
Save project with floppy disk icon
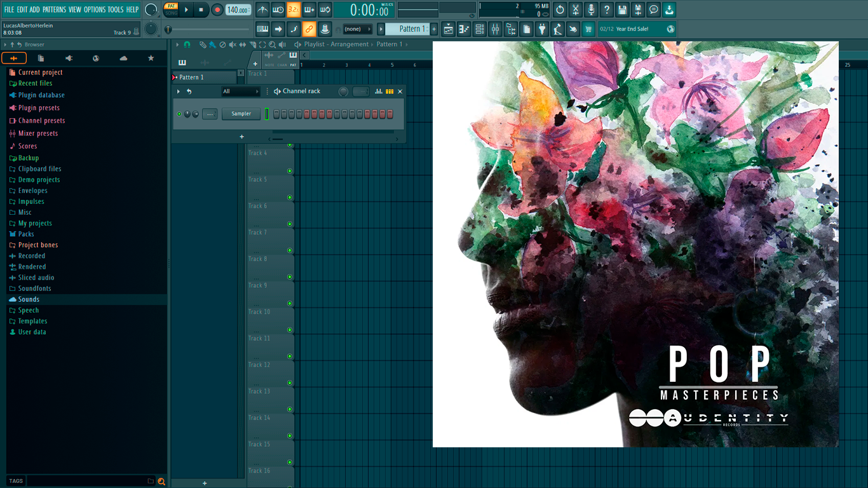622,10
